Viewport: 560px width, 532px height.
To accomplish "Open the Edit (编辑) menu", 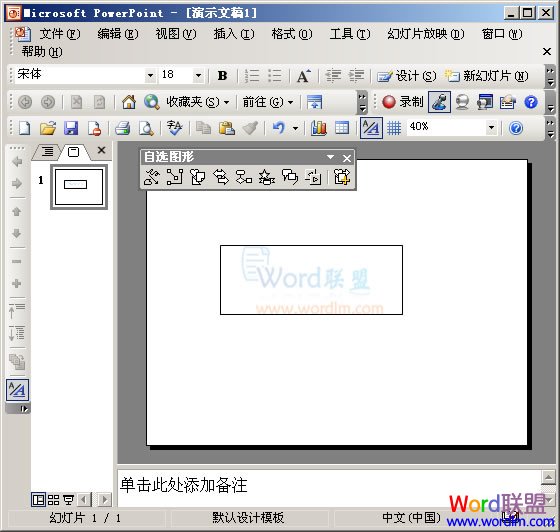I will click(x=118, y=34).
